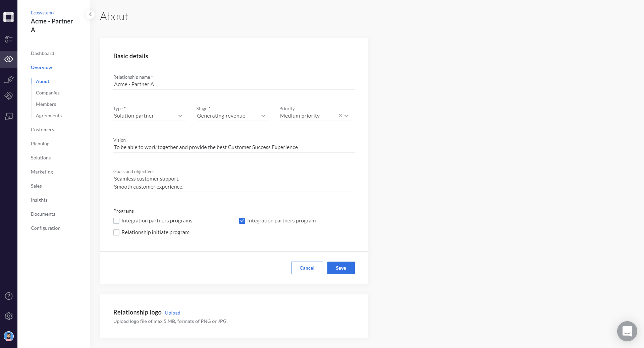The width and height of the screenshot is (644, 348).
Task: Click the app logo icon in sidebar
Action: click(x=9, y=17)
